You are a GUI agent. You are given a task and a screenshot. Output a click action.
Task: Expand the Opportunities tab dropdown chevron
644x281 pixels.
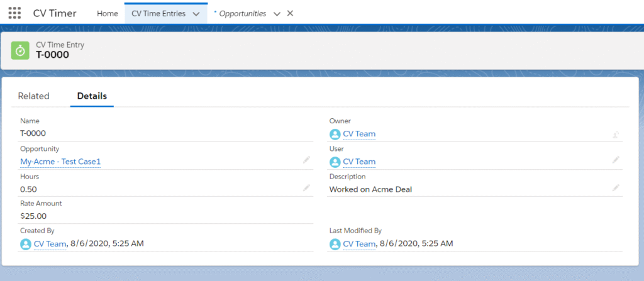(277, 14)
